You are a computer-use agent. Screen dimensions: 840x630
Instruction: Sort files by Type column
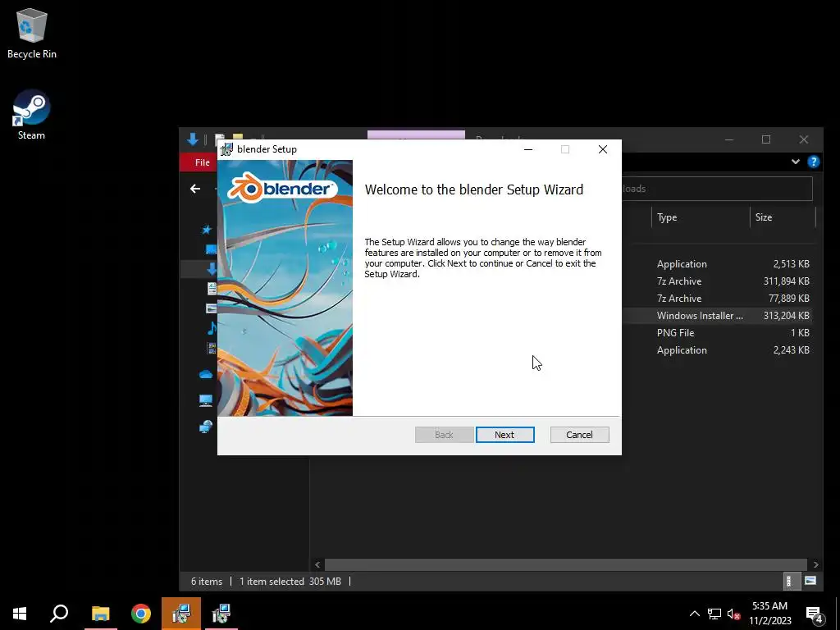click(701, 217)
